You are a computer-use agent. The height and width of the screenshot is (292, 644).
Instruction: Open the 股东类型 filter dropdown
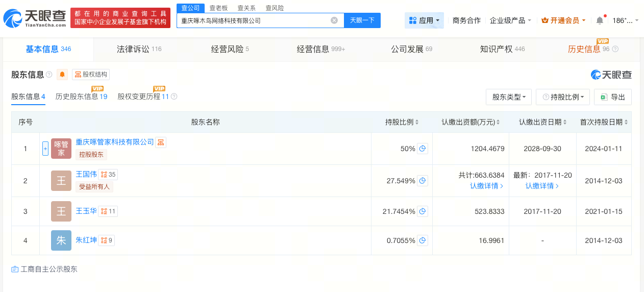pyautogui.click(x=509, y=97)
